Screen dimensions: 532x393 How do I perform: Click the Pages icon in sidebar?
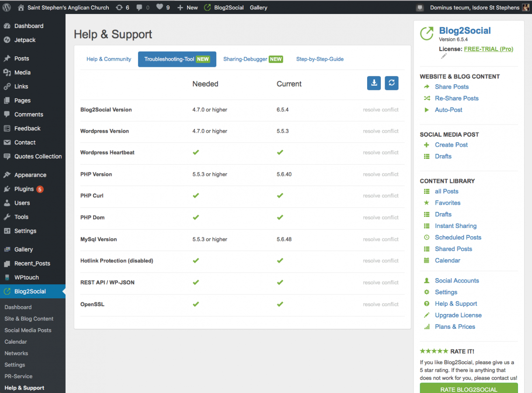click(7, 100)
